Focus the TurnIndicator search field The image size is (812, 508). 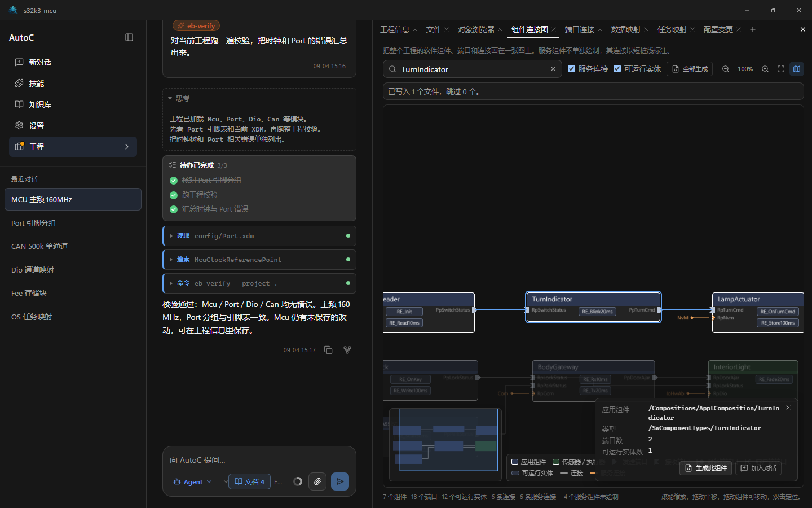(x=473, y=69)
